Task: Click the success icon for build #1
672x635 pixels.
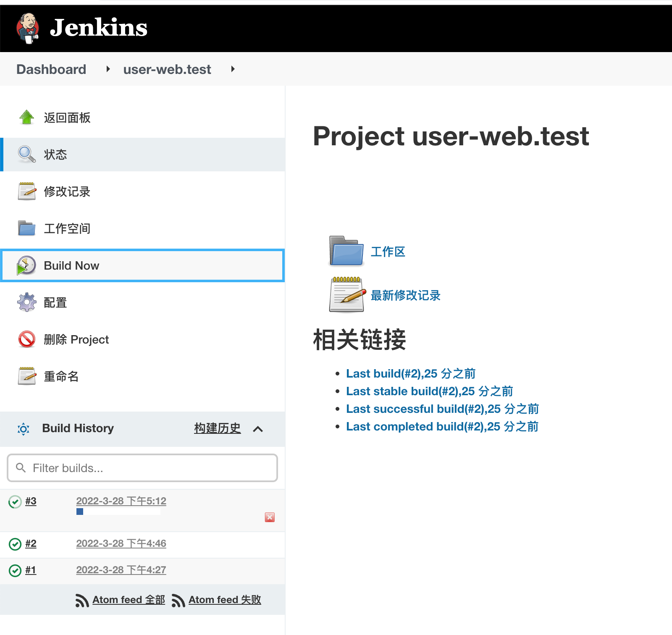Action: pos(15,570)
